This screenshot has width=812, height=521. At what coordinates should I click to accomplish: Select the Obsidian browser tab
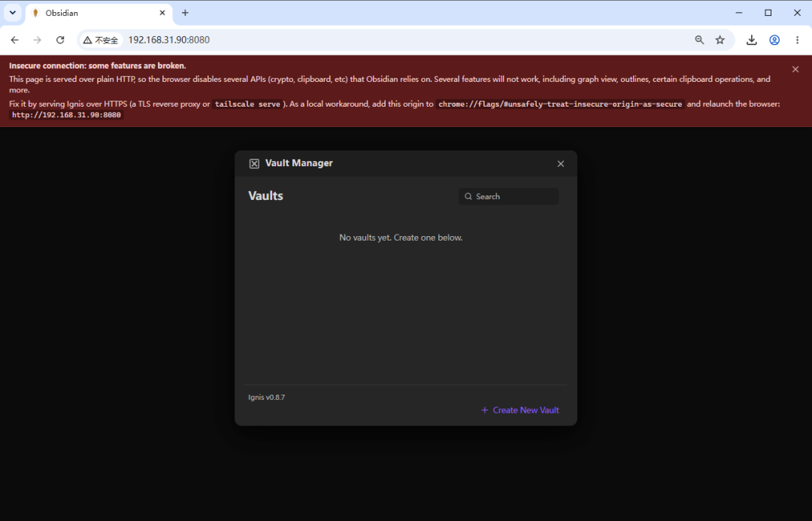pos(99,13)
